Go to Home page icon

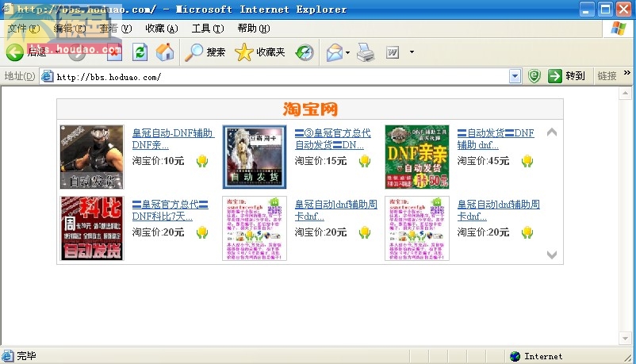point(165,52)
